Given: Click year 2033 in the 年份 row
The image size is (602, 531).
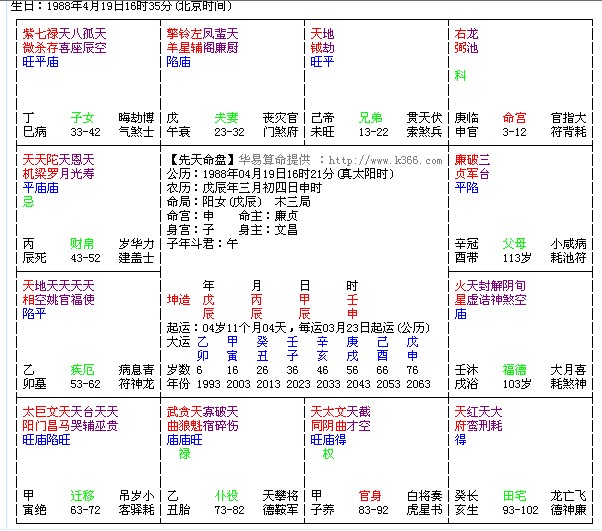Looking at the screenshot, I should click(328, 384).
